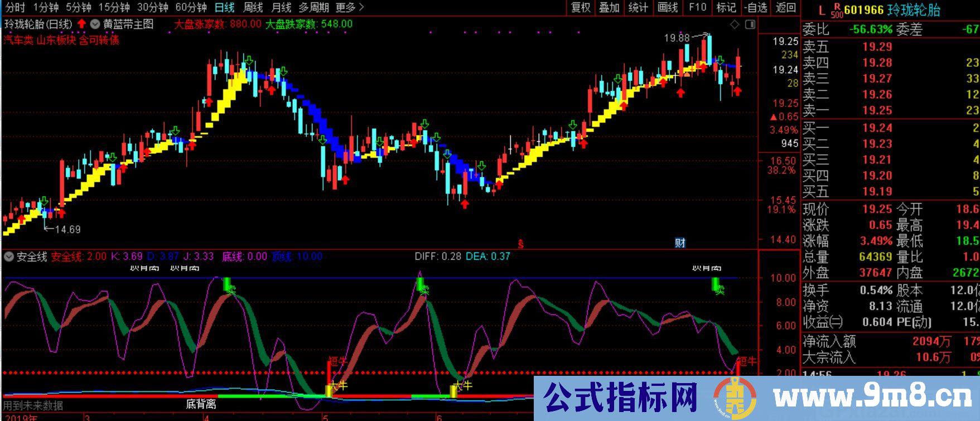Click the 14.69 low price label

click(68, 229)
